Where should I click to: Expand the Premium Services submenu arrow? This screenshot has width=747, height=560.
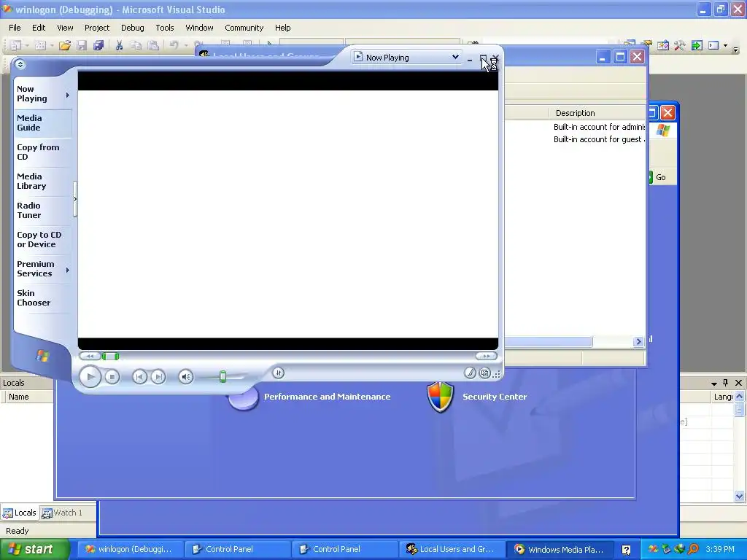[x=68, y=270]
